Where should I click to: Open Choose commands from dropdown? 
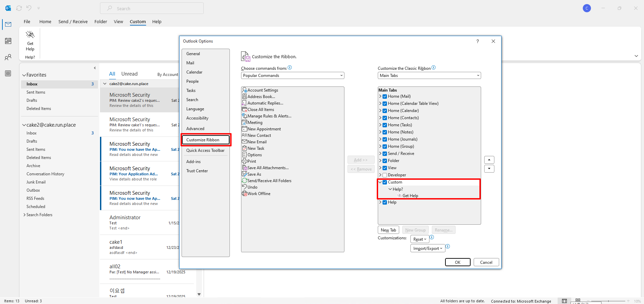(292, 76)
